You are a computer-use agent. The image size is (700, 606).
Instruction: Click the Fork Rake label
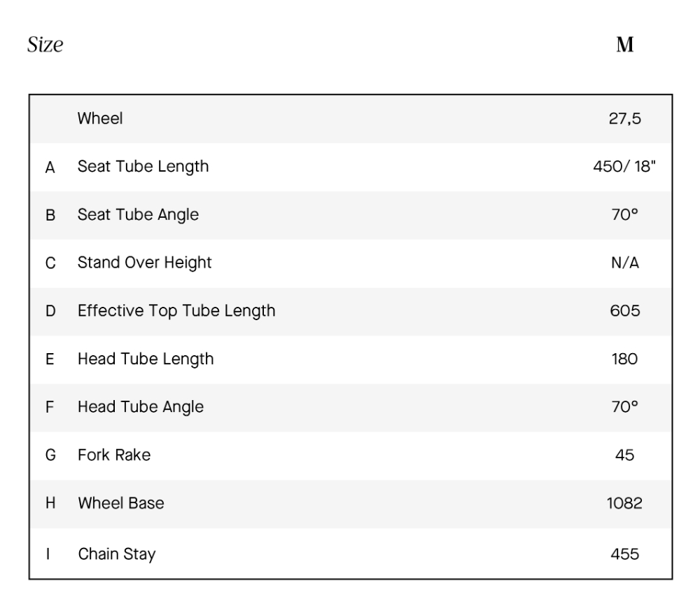[x=114, y=455]
